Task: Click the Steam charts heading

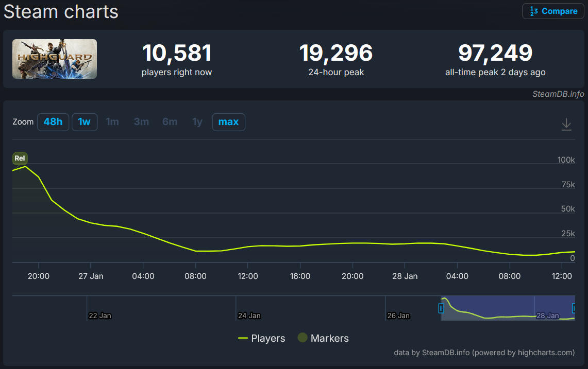Action: [x=61, y=12]
